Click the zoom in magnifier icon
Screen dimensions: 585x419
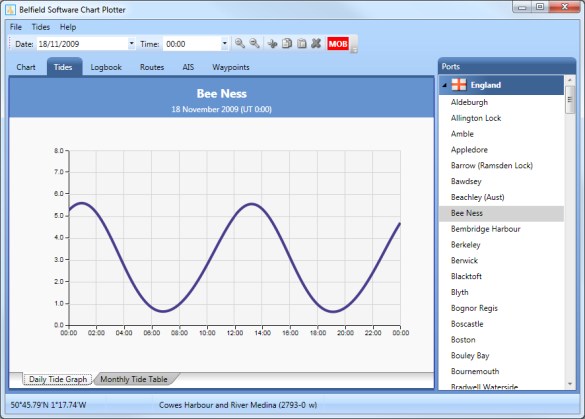[240, 44]
